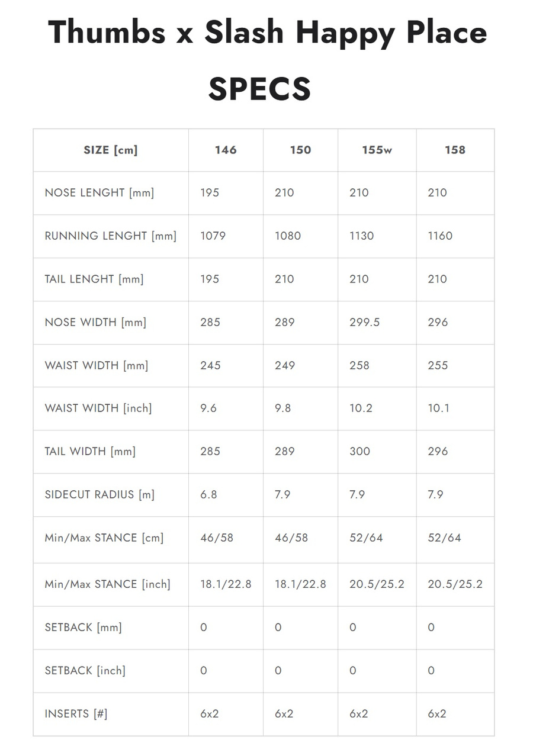Click the SPECS title text
533x756 pixels.
pos(259,89)
